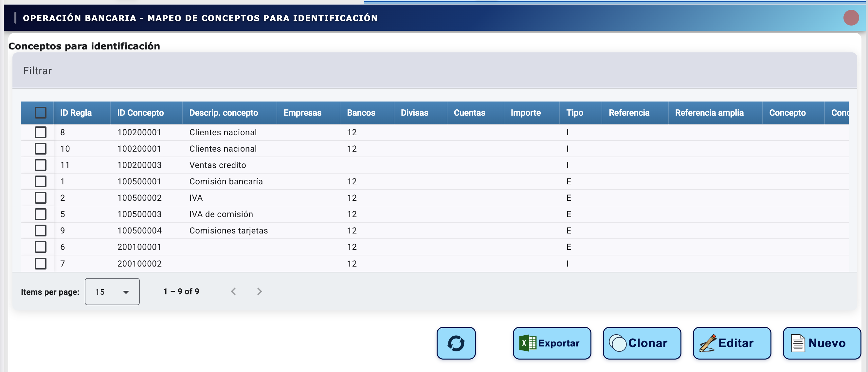Go to next page arrow
Viewport: 868px width, 372px height.
click(259, 291)
